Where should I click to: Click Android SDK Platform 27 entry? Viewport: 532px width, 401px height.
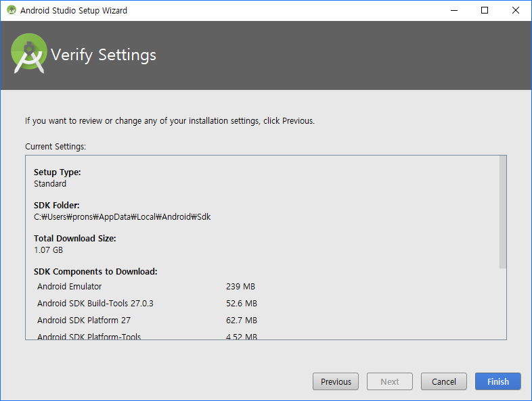tap(84, 321)
